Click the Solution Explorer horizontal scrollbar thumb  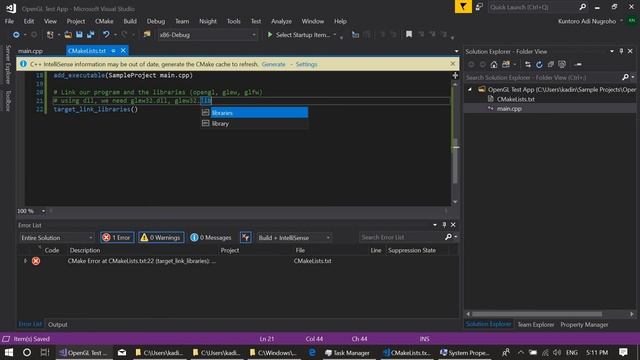click(x=537, y=314)
